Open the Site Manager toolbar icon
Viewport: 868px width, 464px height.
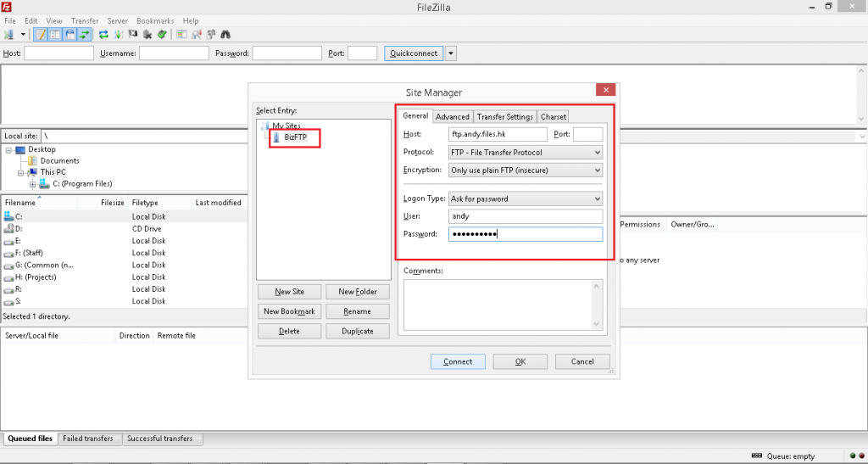pyautogui.click(x=9, y=34)
